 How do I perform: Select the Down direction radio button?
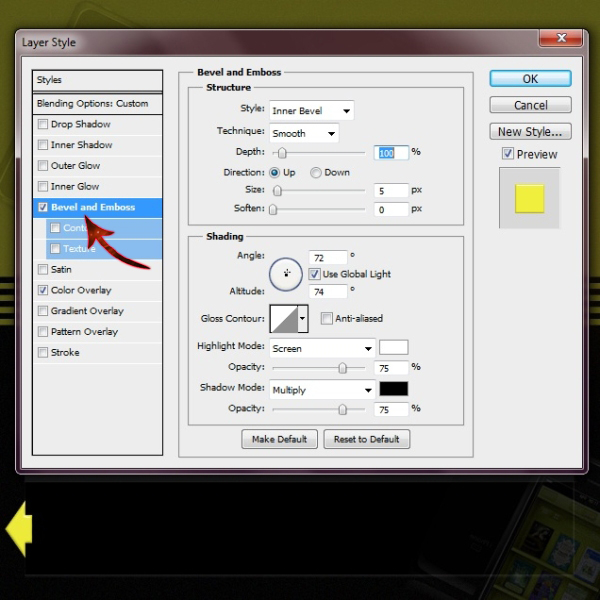[316, 173]
